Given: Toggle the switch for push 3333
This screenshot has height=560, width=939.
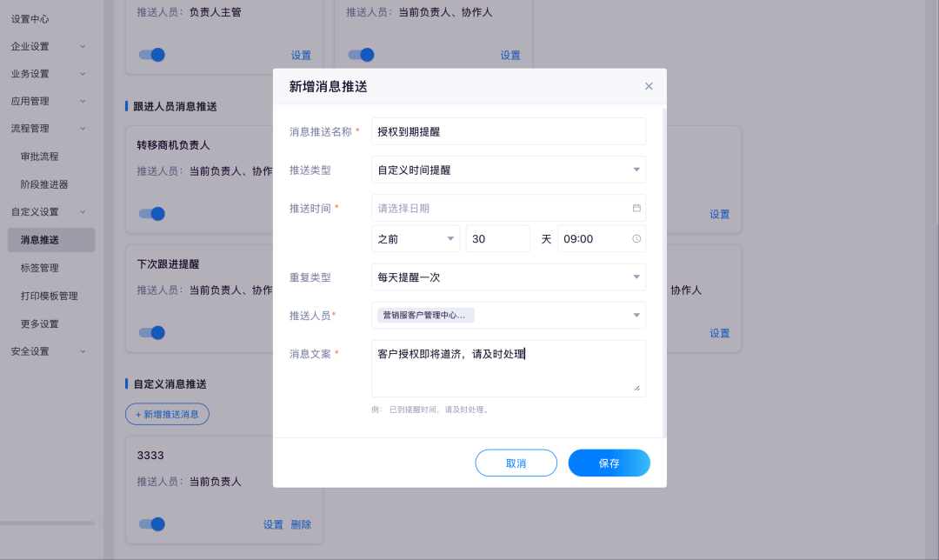Looking at the screenshot, I should (151, 524).
